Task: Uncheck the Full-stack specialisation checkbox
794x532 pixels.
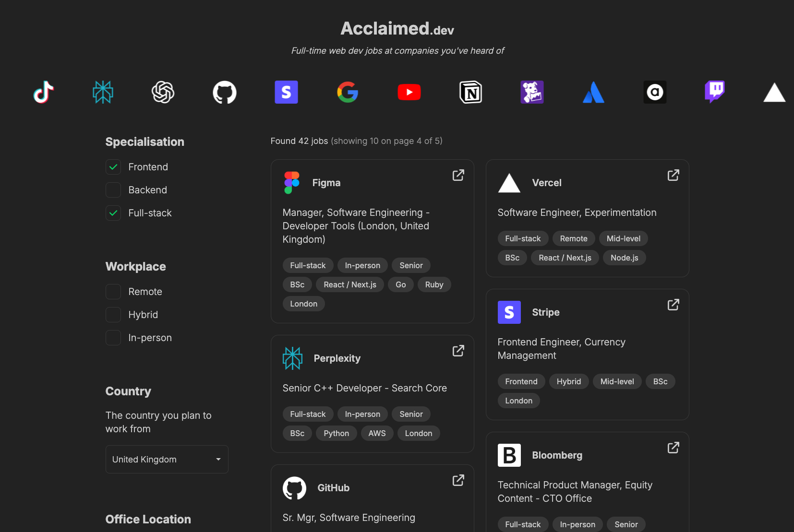Action: 113,213
